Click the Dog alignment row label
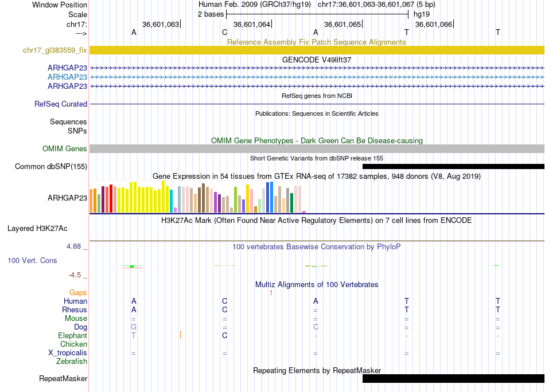This screenshot has height=392, width=545. click(x=80, y=327)
